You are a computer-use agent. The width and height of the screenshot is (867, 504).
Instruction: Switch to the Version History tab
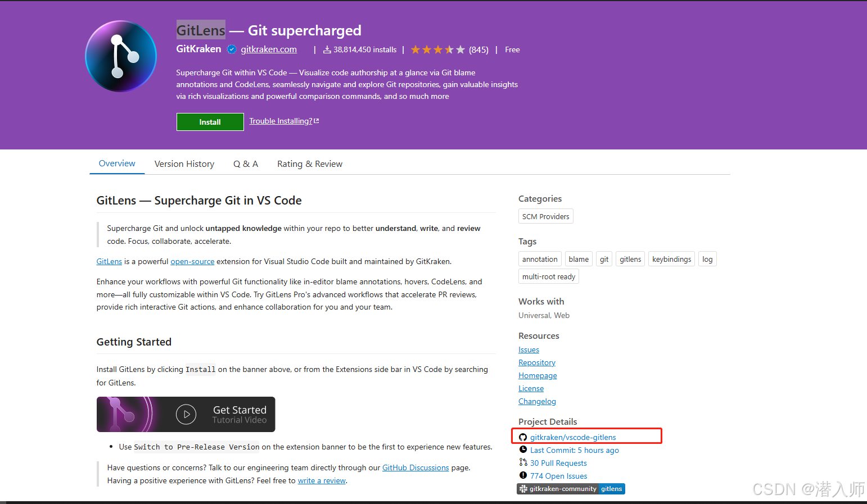(x=184, y=164)
